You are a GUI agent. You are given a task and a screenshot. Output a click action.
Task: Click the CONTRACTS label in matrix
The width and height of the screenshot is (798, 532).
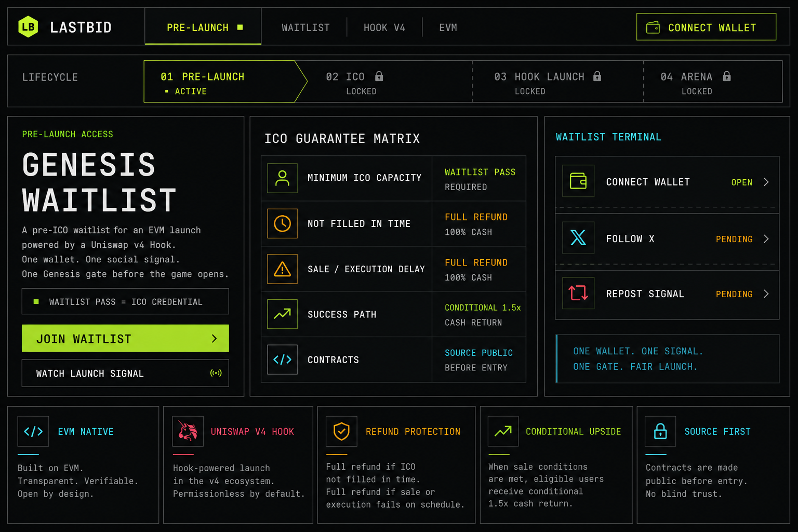click(x=333, y=360)
